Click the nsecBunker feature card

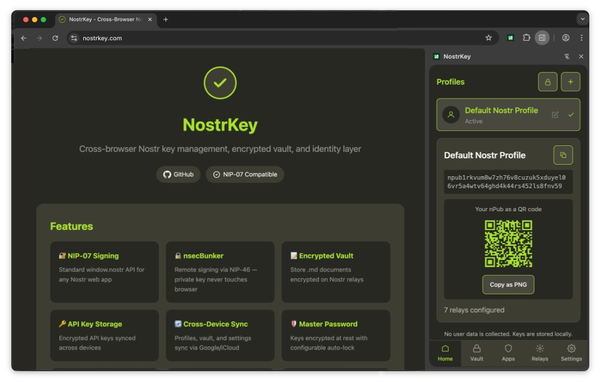(220, 272)
